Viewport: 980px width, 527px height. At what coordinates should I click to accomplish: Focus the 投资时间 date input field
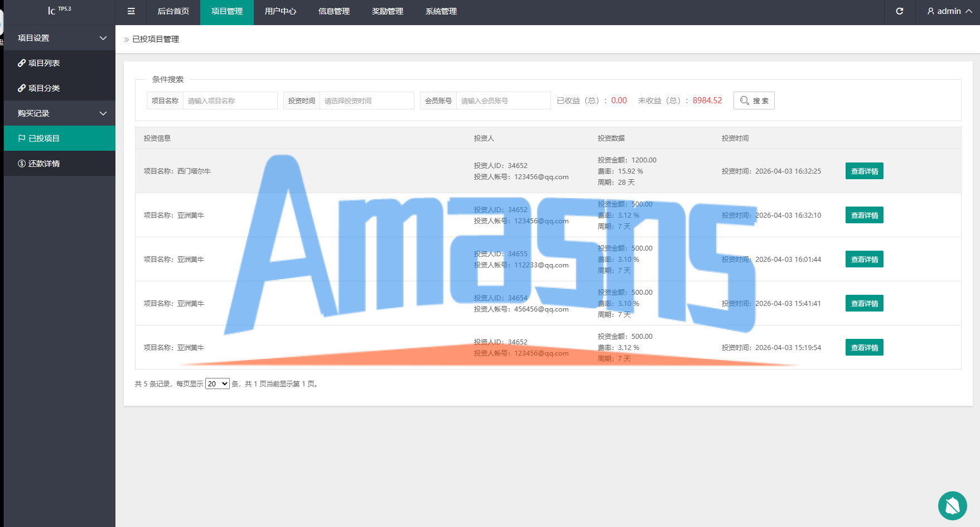tap(367, 100)
